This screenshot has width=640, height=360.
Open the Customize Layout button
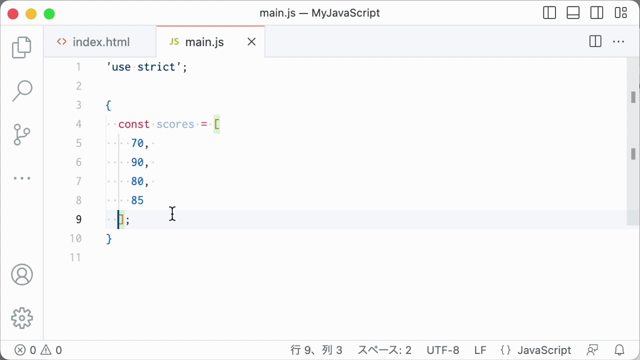[x=621, y=13]
